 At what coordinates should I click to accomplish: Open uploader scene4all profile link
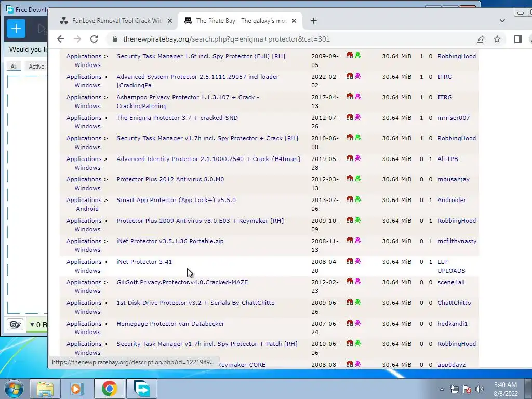(451, 282)
